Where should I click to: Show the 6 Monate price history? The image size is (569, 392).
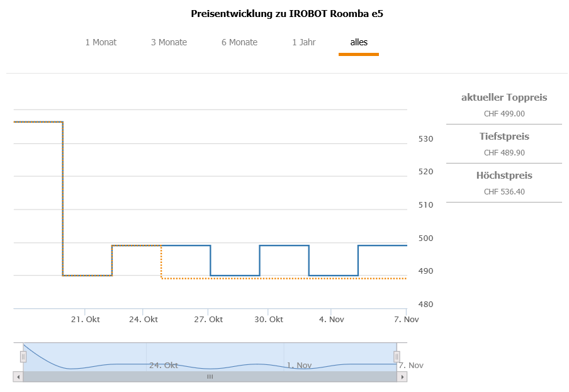[x=239, y=43]
